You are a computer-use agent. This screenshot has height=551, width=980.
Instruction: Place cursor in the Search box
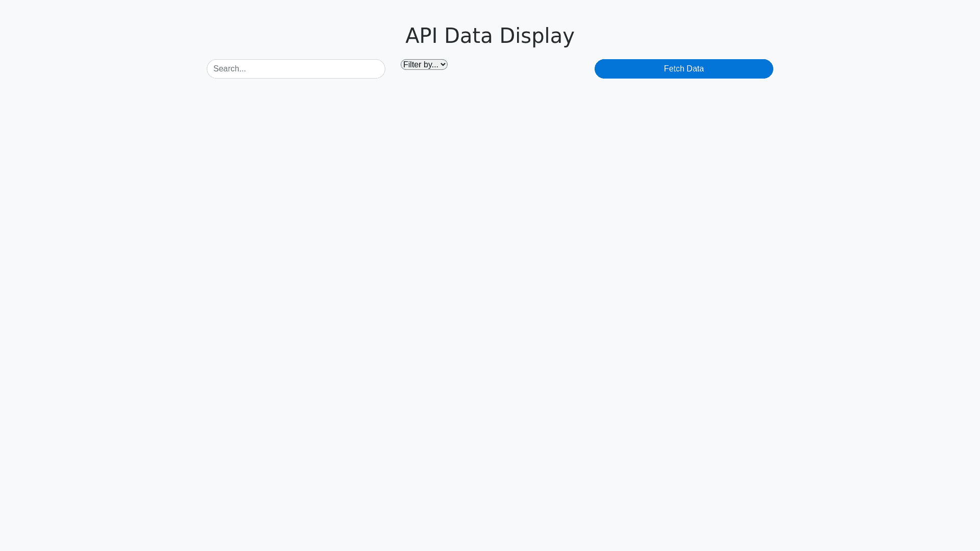point(296,69)
